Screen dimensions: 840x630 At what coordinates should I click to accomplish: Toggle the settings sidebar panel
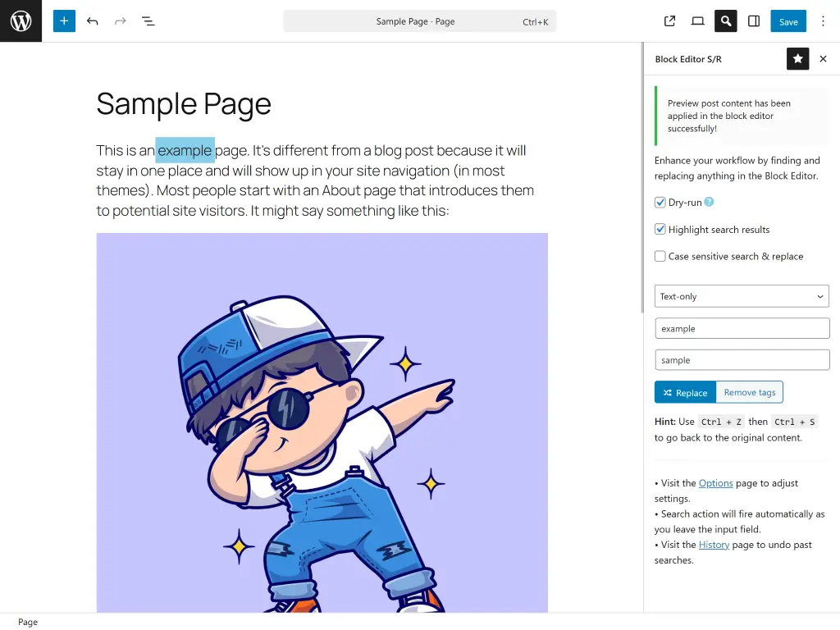[x=753, y=21]
